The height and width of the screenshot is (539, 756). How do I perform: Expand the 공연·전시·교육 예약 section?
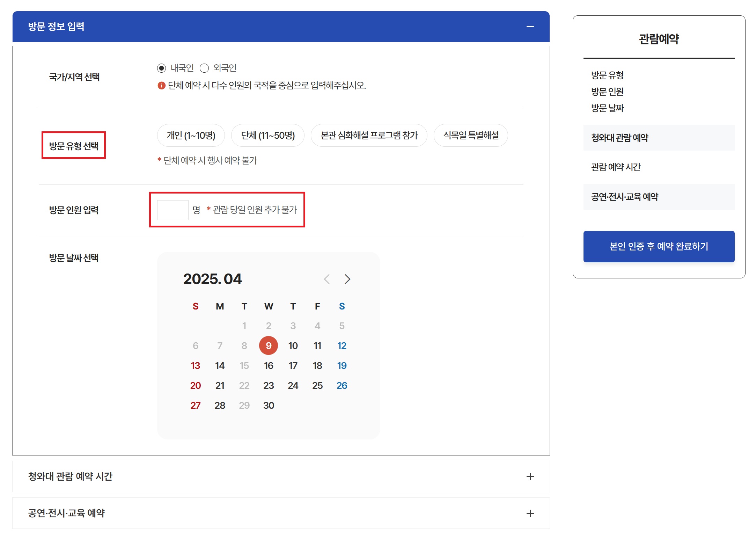tap(530, 513)
